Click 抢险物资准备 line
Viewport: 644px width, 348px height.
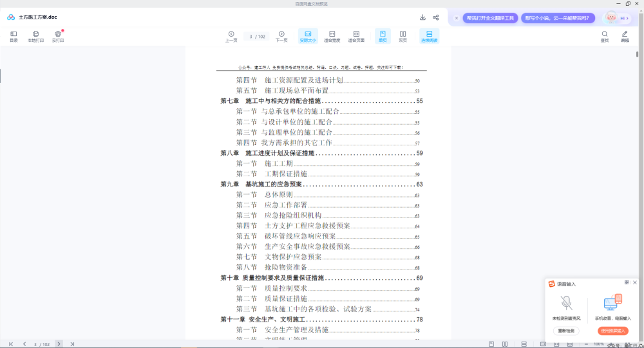click(x=328, y=268)
